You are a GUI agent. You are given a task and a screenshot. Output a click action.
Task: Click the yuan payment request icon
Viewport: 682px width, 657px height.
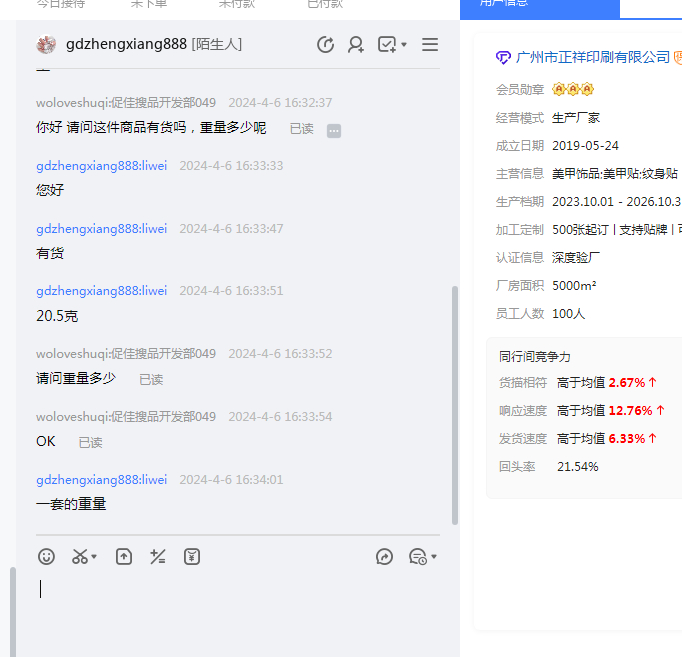(x=192, y=557)
